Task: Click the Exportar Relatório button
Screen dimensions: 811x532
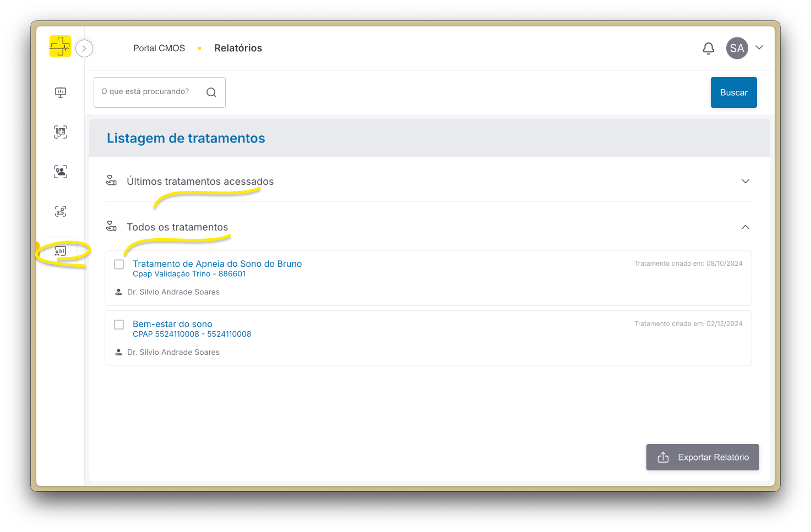Action: 703,457
